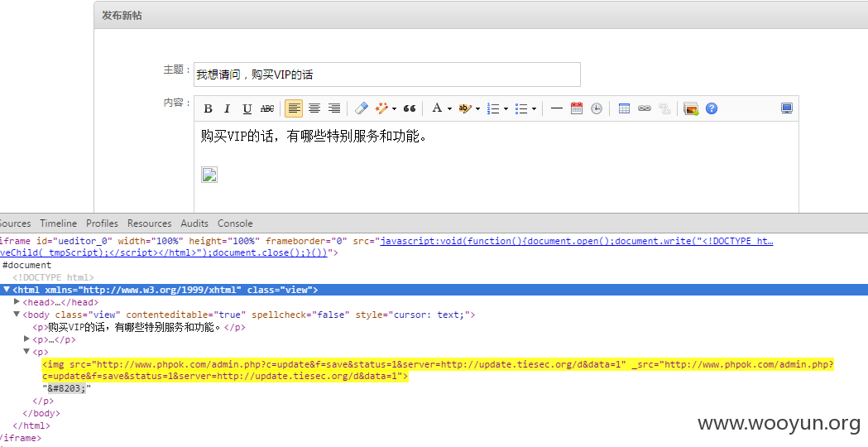
Task: Expand the head element node
Action: click(x=17, y=302)
